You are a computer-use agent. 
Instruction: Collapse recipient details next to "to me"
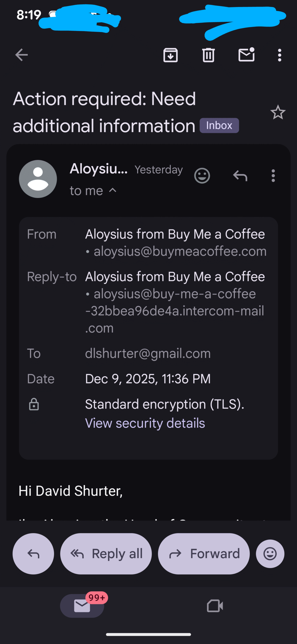coord(113,190)
